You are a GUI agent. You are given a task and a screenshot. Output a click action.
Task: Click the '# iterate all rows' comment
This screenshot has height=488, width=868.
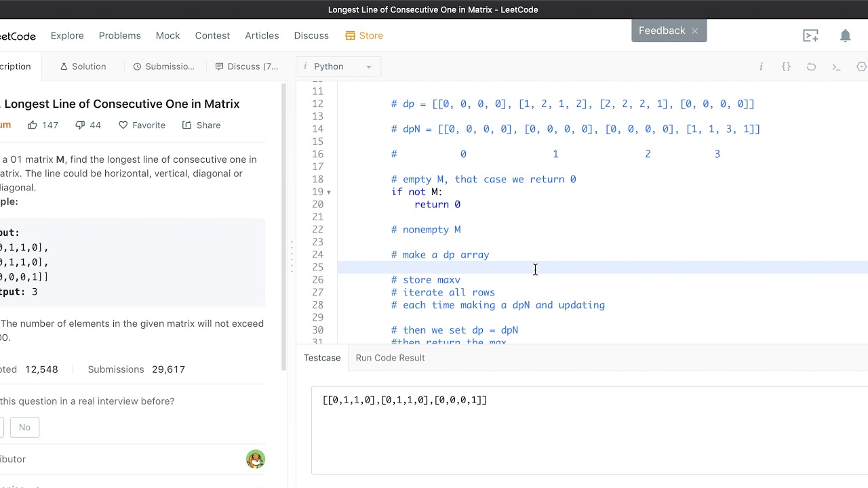(x=443, y=293)
